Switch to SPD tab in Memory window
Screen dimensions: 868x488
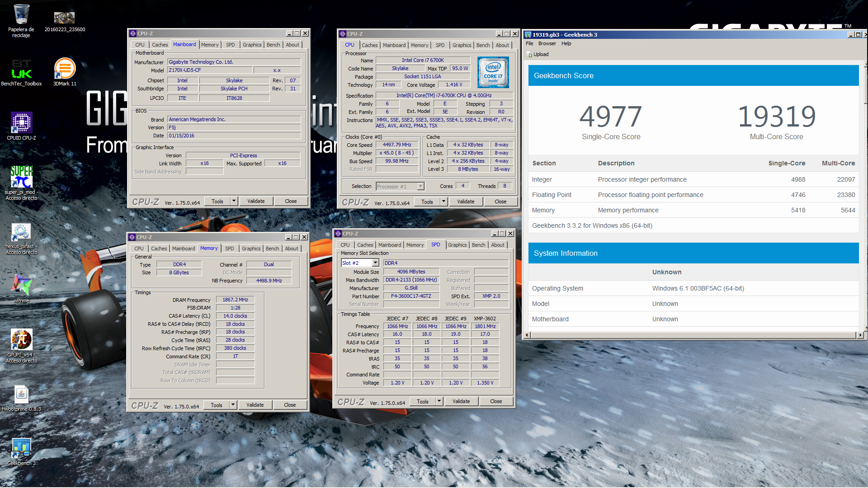click(x=229, y=249)
